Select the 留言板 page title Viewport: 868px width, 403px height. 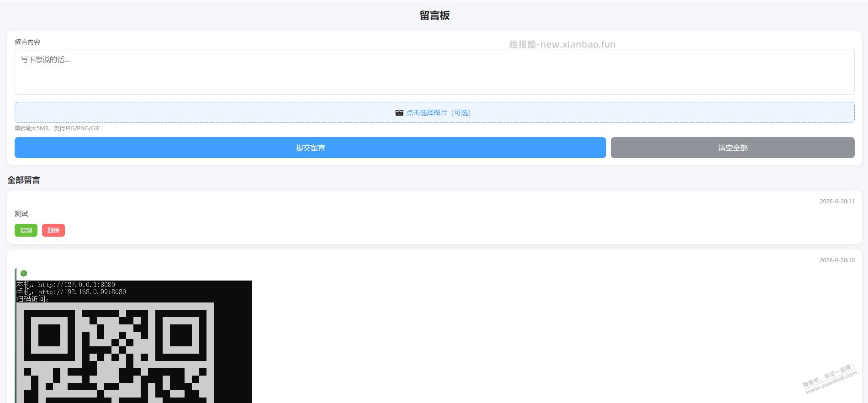tap(434, 16)
